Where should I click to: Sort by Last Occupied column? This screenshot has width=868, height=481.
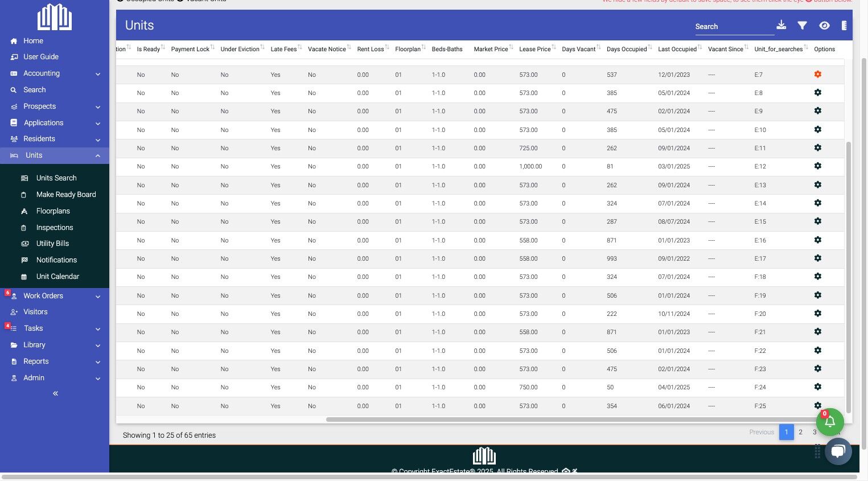point(680,49)
